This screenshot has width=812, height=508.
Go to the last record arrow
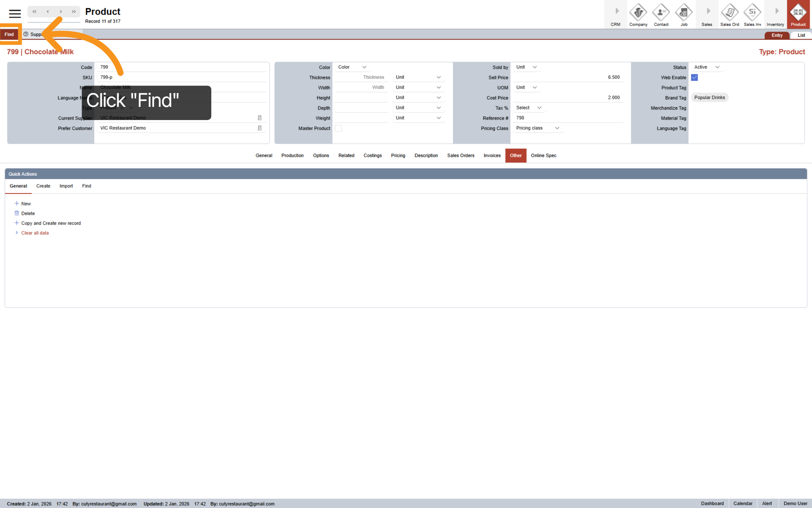(x=74, y=12)
